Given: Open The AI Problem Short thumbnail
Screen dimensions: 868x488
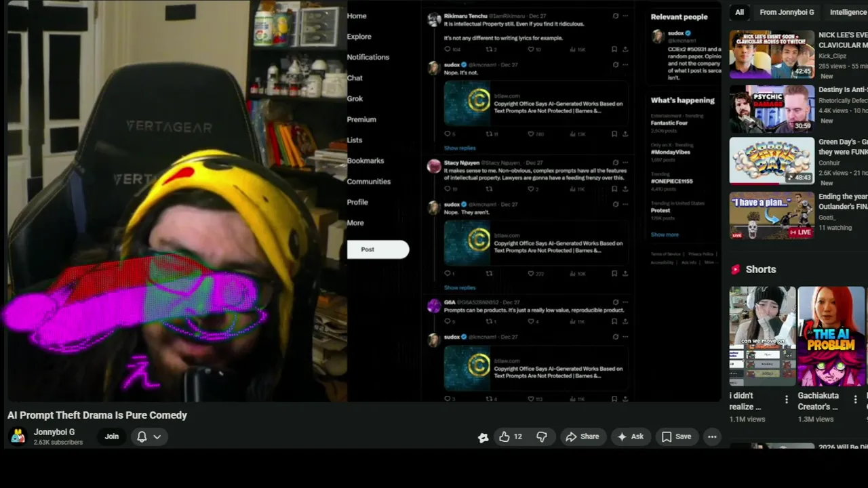Looking at the screenshot, I should point(831,336).
